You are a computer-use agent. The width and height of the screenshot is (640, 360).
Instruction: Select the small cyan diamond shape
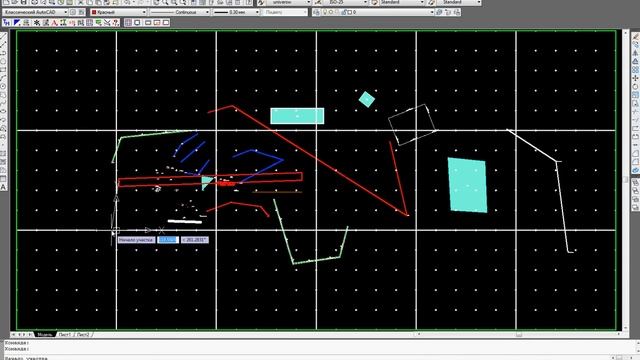(x=367, y=99)
